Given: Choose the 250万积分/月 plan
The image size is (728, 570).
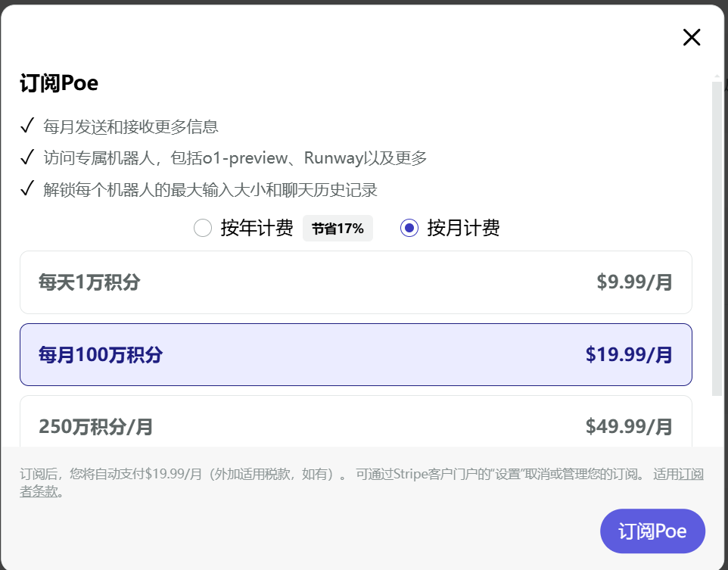Looking at the screenshot, I should pyautogui.click(x=356, y=422).
